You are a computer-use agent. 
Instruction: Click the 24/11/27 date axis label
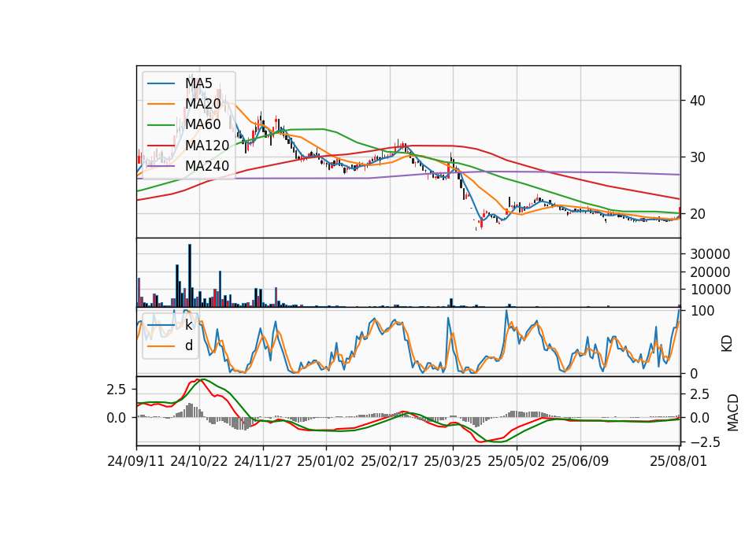pos(263,461)
